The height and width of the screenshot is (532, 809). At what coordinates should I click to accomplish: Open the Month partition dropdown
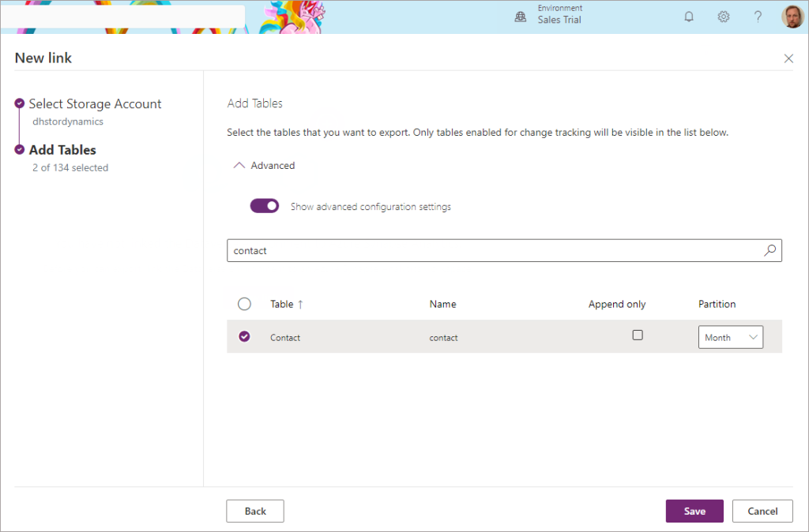point(731,337)
